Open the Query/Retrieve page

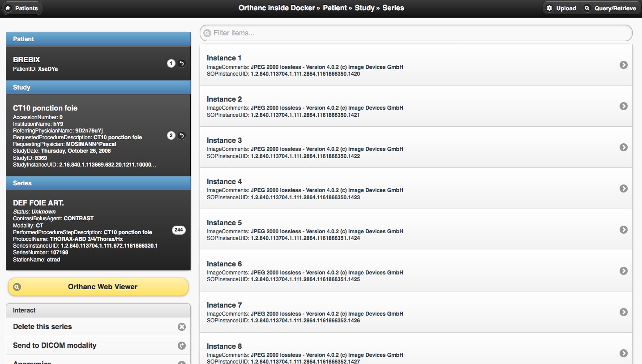[611, 8]
